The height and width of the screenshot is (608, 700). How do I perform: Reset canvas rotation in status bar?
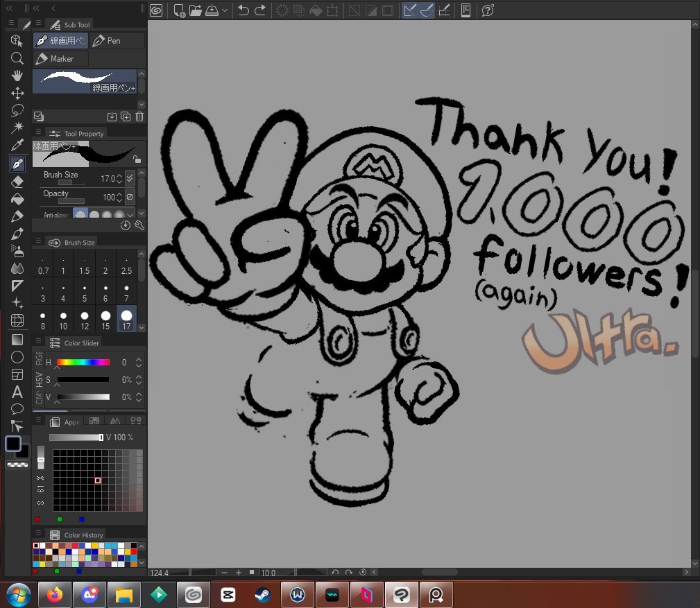pos(363,573)
